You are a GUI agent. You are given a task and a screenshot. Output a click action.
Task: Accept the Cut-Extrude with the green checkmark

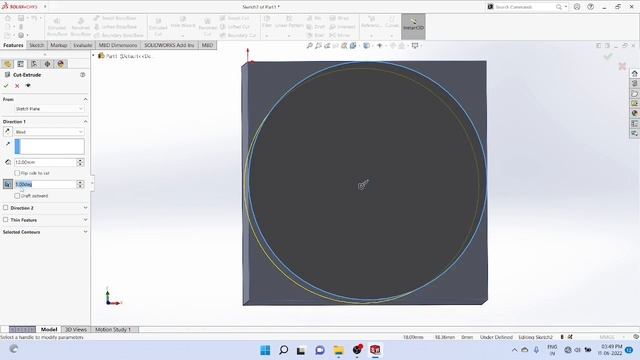[6, 86]
